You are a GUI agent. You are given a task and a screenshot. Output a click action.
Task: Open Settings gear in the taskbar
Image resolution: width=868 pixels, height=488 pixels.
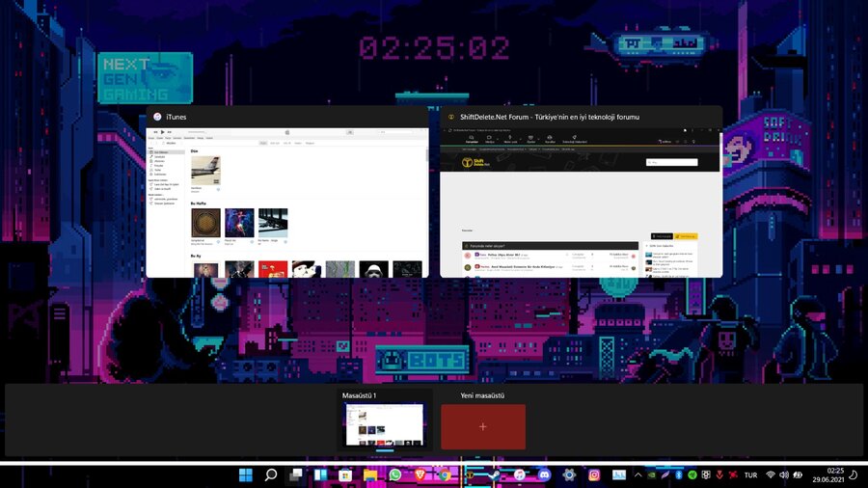coord(569,474)
